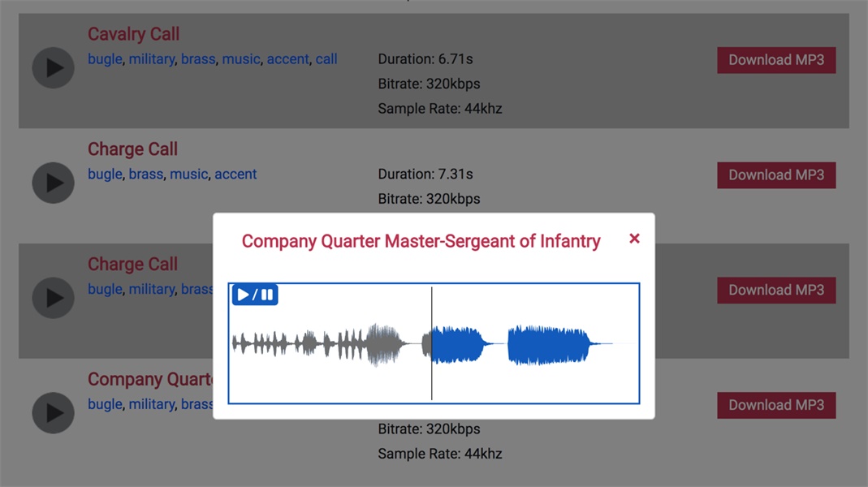Click the 'brass' tag under Cavalry Call
This screenshot has height=487, width=868.
click(198, 59)
